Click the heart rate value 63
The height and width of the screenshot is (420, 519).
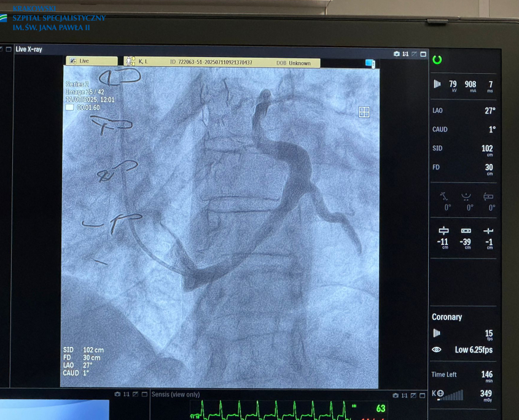click(381, 409)
